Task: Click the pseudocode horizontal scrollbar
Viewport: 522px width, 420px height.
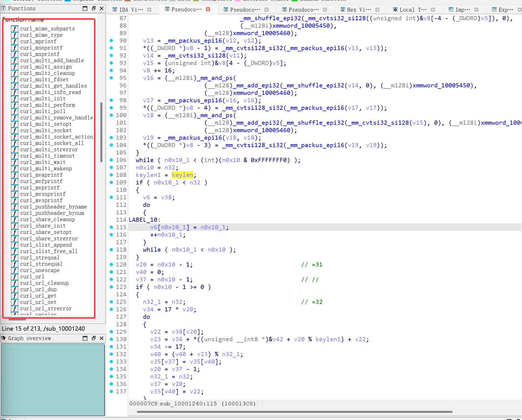Action: [295, 412]
